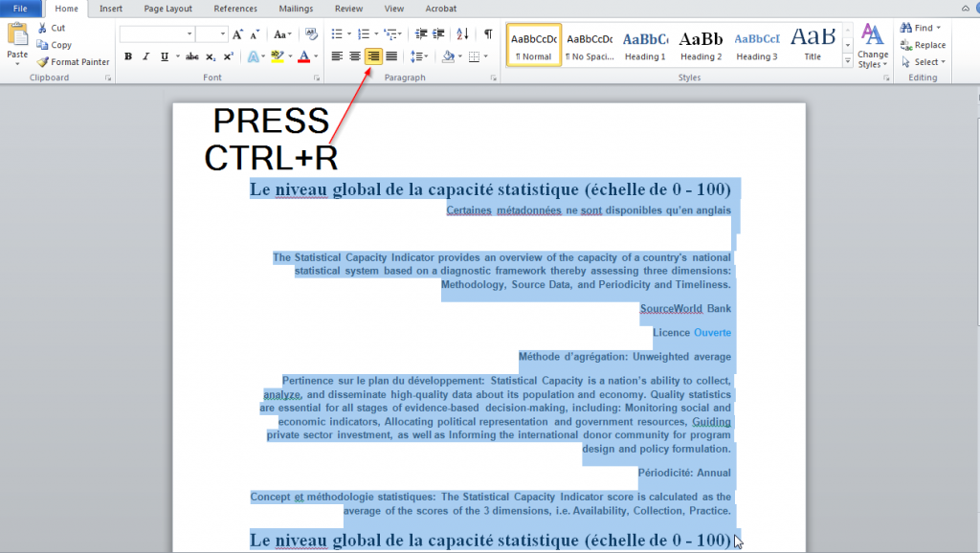
Task: Switch to the Review tab
Action: [x=348, y=9]
